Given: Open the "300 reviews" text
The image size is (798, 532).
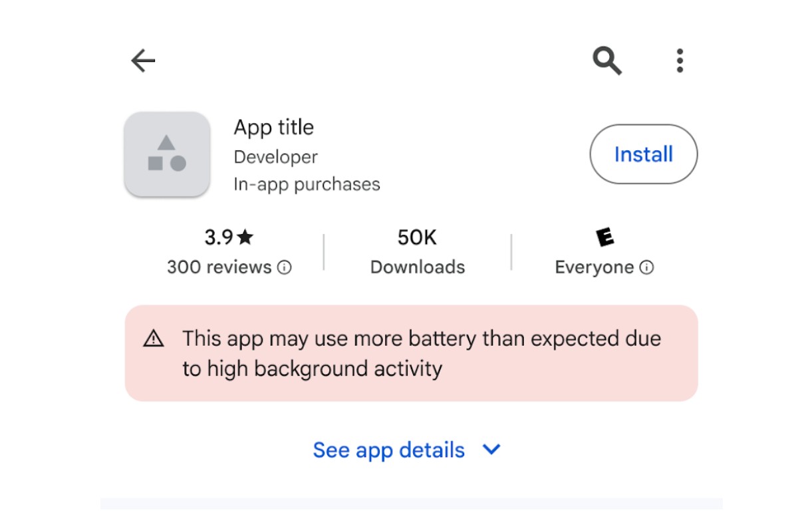Looking at the screenshot, I should (x=219, y=267).
